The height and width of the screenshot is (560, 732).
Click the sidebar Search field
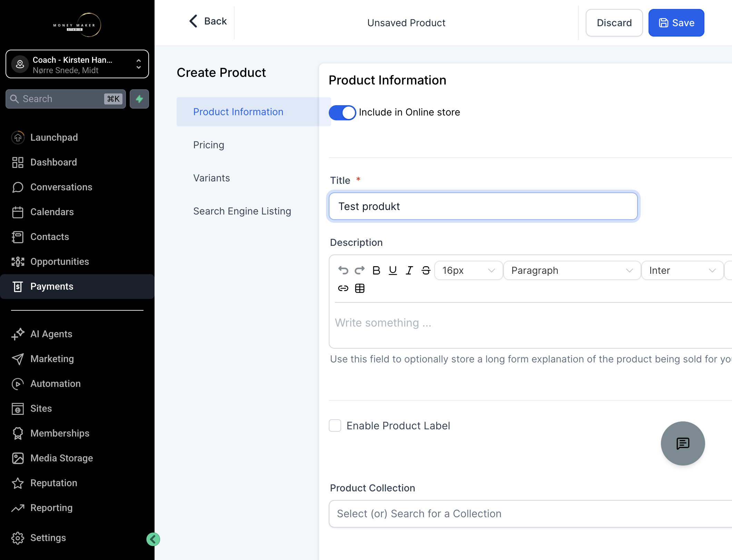point(66,99)
